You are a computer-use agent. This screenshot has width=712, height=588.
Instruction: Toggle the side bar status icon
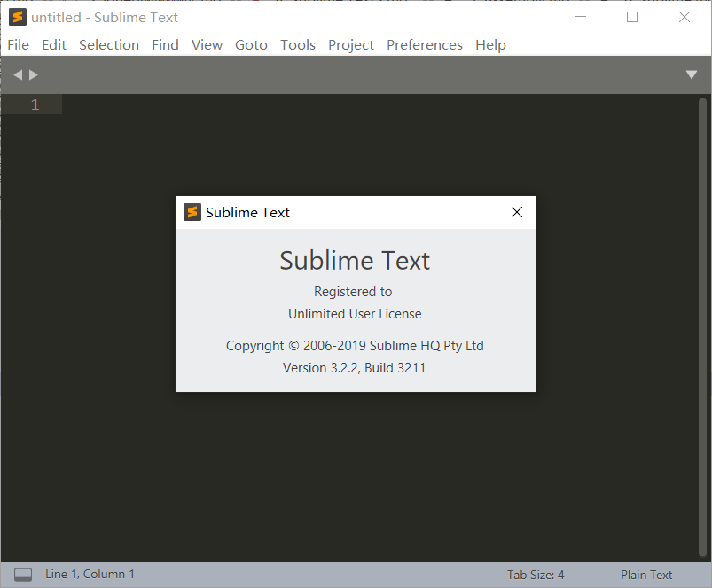(23, 575)
